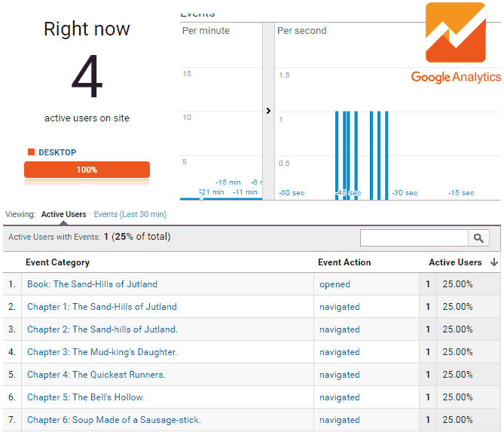Expand the per-minute chart arrow

pyautogui.click(x=268, y=111)
